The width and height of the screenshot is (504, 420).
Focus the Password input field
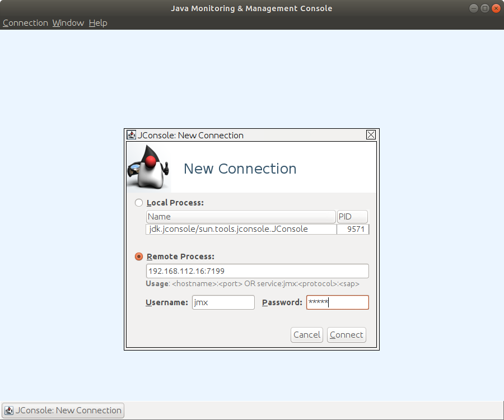(x=338, y=302)
